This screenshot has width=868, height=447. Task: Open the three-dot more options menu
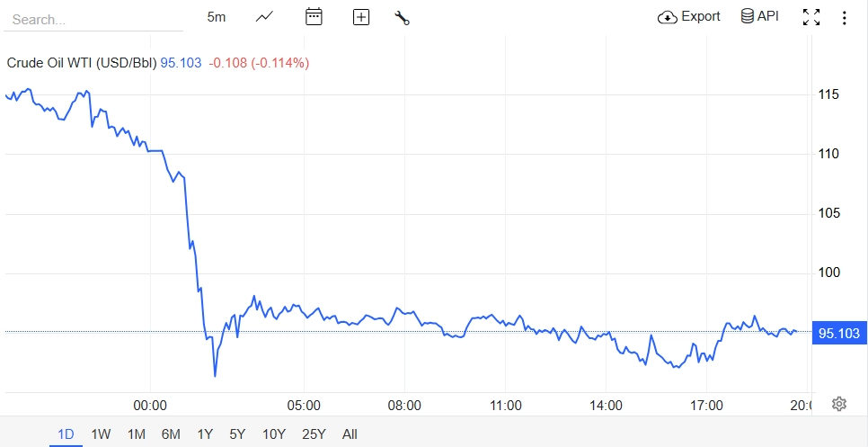(845, 17)
